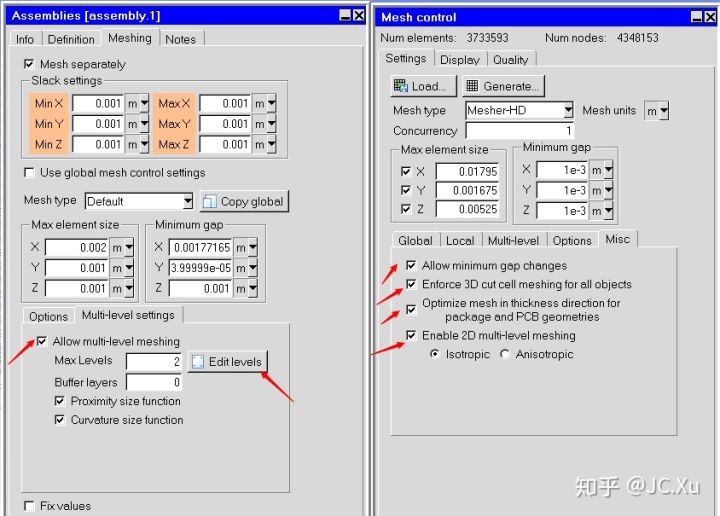
Task: Open Options tab in Mesh control
Action: [x=572, y=241]
